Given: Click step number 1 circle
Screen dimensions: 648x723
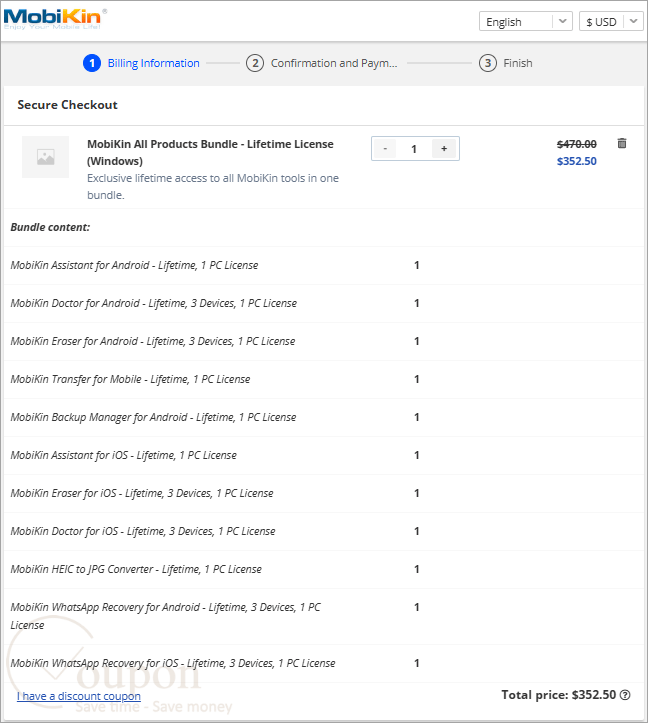Looking at the screenshot, I should 92,63.
